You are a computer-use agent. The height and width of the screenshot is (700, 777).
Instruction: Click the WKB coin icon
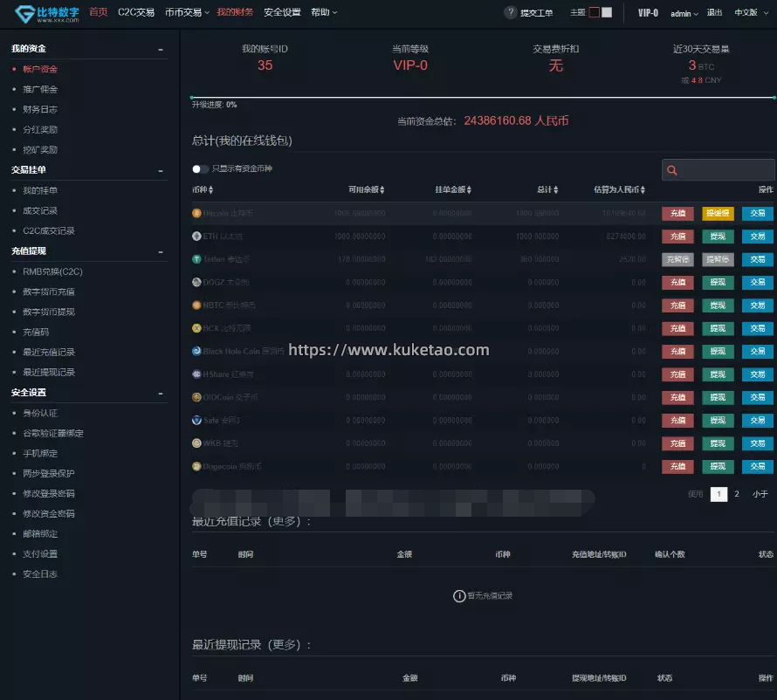(x=196, y=443)
